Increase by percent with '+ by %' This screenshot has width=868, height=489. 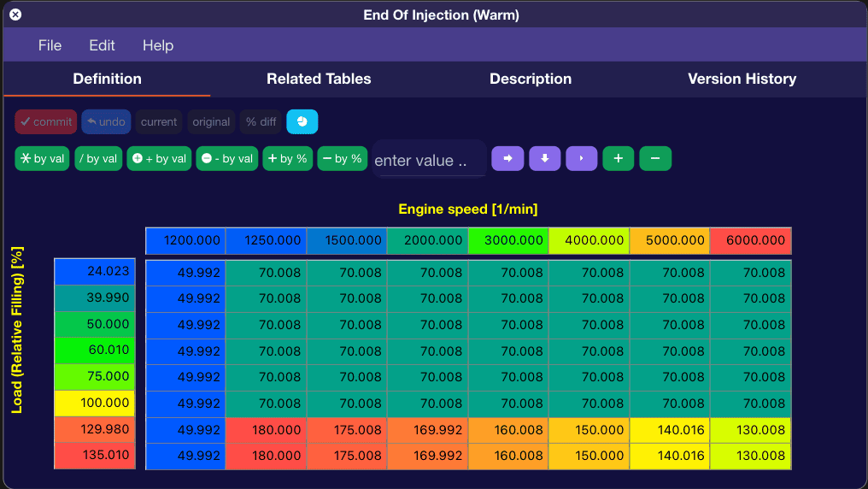click(x=287, y=158)
